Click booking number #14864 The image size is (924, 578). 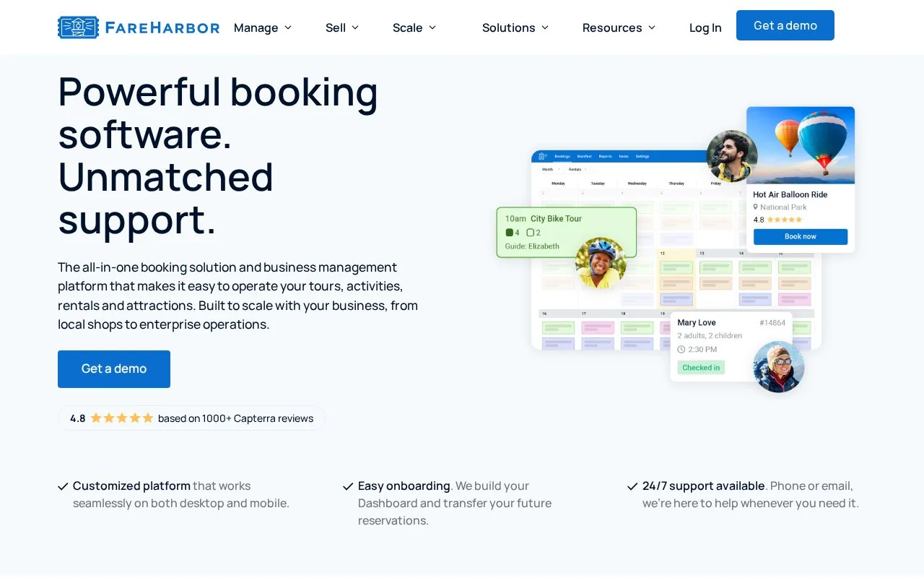(772, 323)
